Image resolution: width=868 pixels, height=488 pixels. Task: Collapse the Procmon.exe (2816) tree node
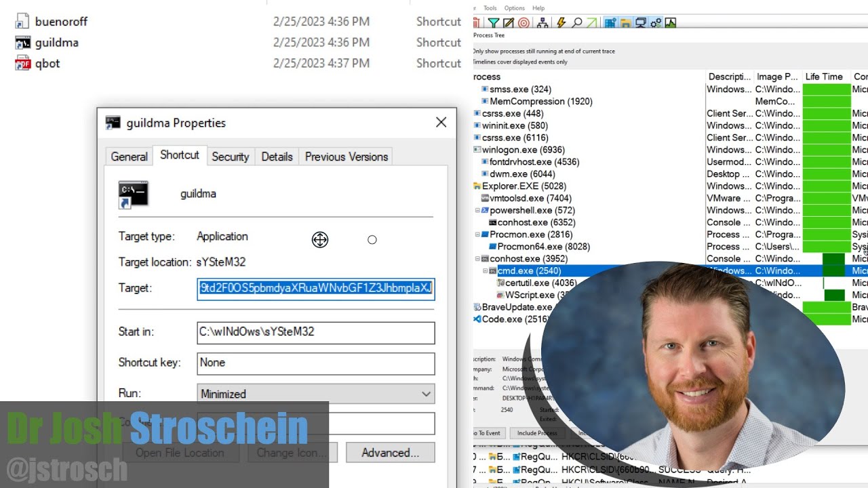(x=477, y=235)
